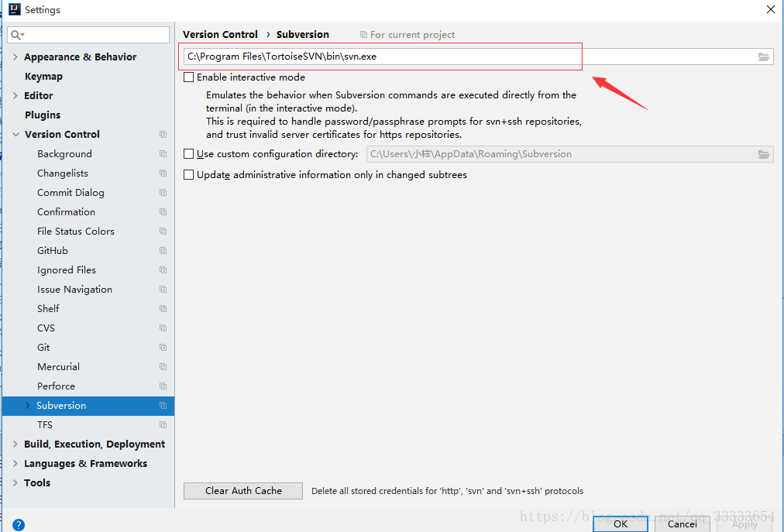784x532 pixels.
Task: Click the project-level icon next to Git
Action: (162, 347)
